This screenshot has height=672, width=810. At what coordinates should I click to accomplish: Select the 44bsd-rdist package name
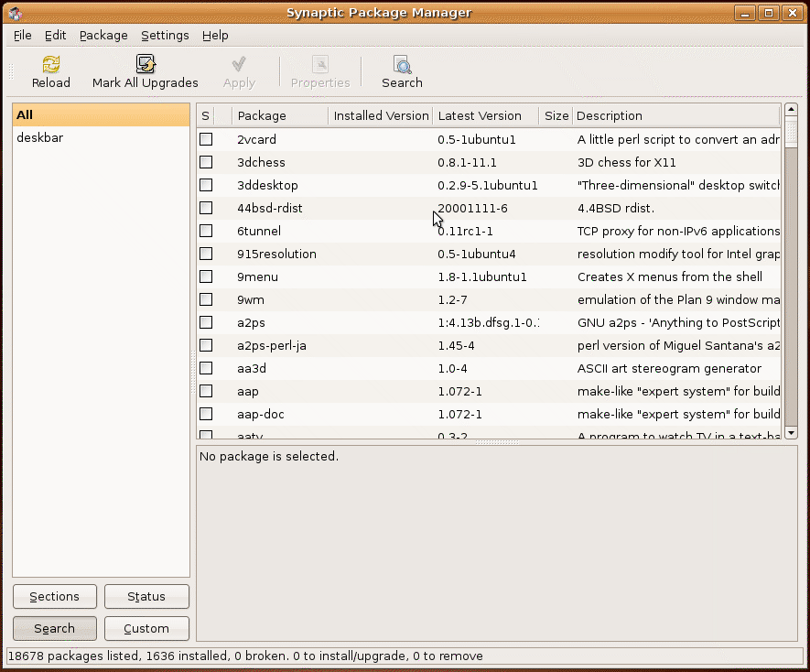tap(270, 208)
